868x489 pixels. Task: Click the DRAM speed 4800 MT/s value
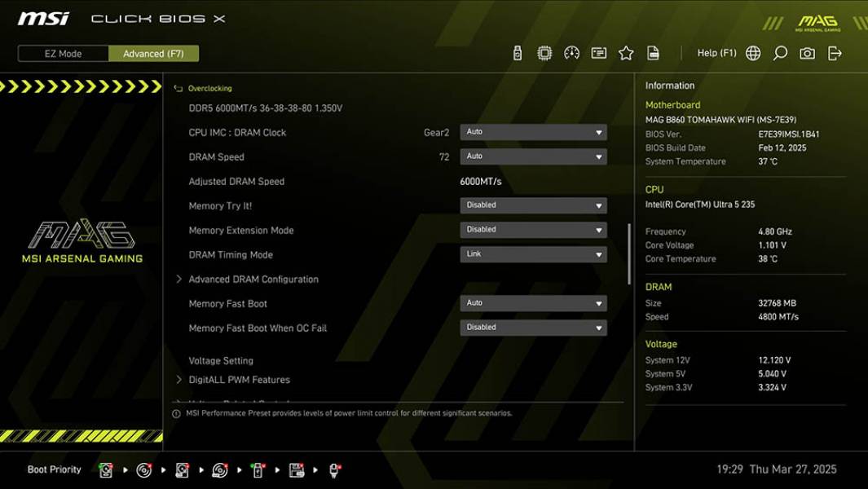tap(778, 317)
